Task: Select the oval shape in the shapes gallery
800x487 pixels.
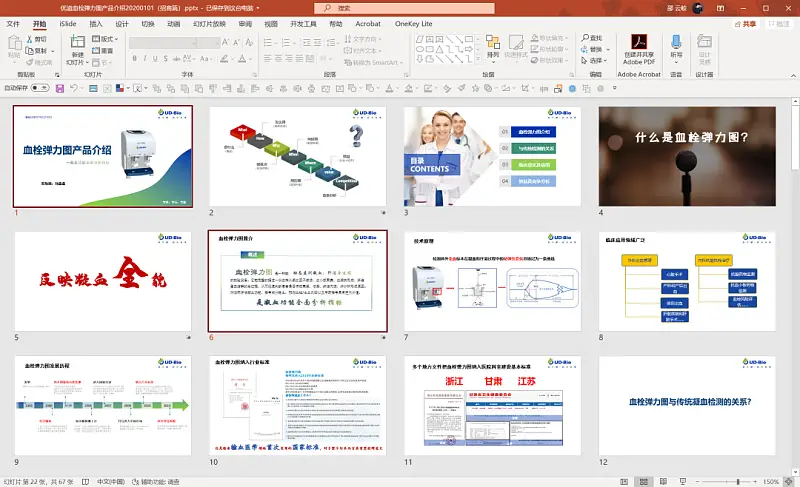Action: tap(420, 49)
